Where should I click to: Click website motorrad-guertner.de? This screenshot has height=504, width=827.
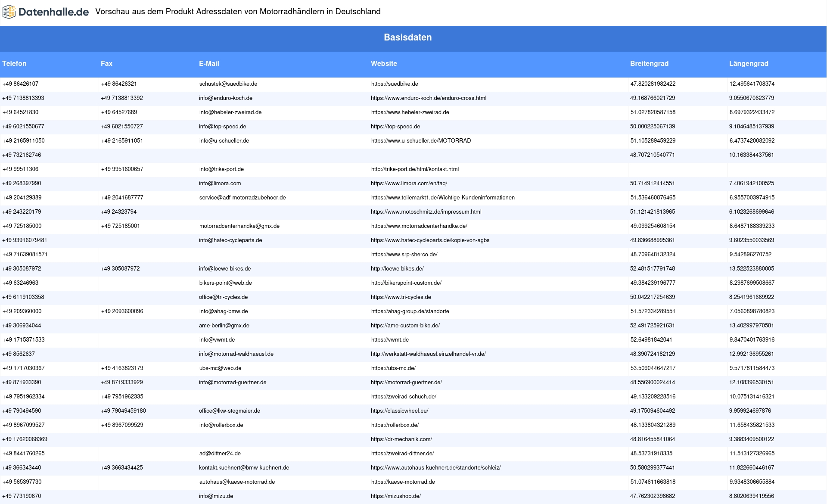[x=406, y=383]
